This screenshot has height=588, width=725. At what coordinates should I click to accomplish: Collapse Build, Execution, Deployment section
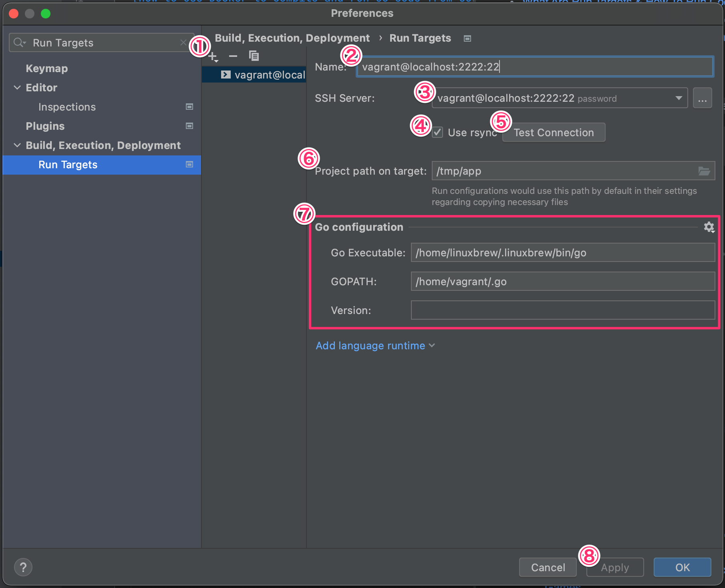(x=17, y=145)
